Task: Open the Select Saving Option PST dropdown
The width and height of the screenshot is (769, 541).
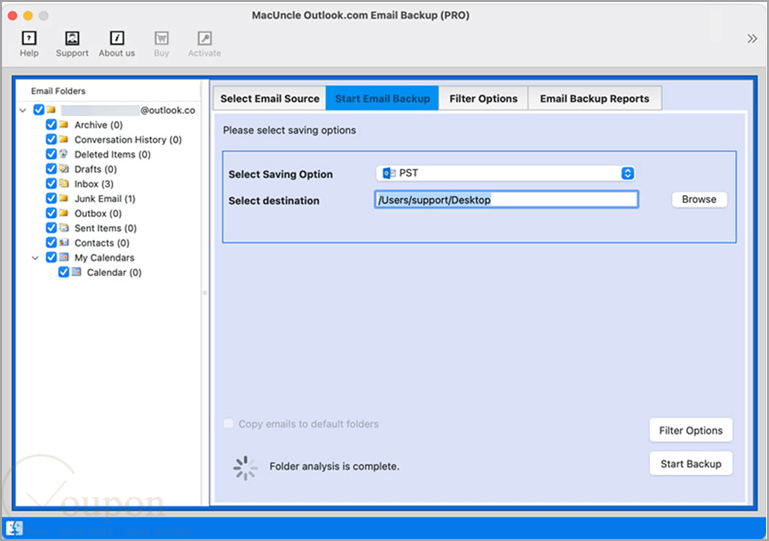Action: [x=506, y=173]
